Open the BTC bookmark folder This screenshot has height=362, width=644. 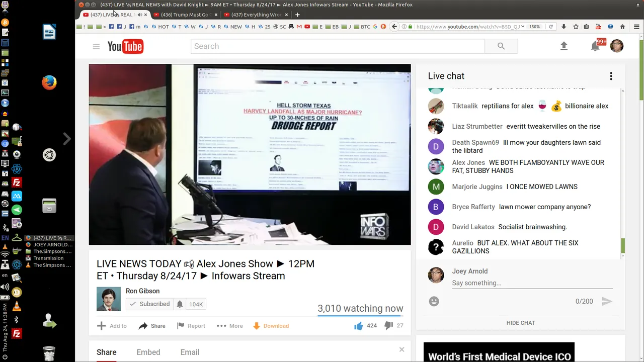coord(361,27)
